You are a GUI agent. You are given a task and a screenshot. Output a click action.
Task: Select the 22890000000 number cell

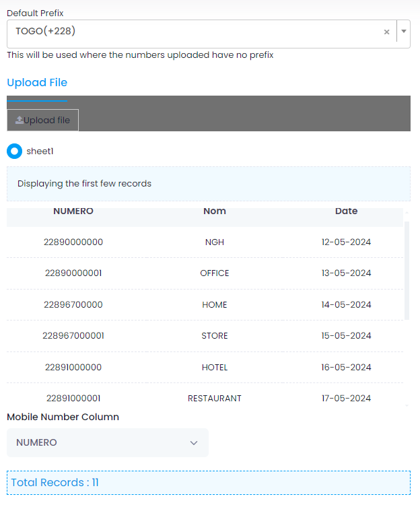73,242
